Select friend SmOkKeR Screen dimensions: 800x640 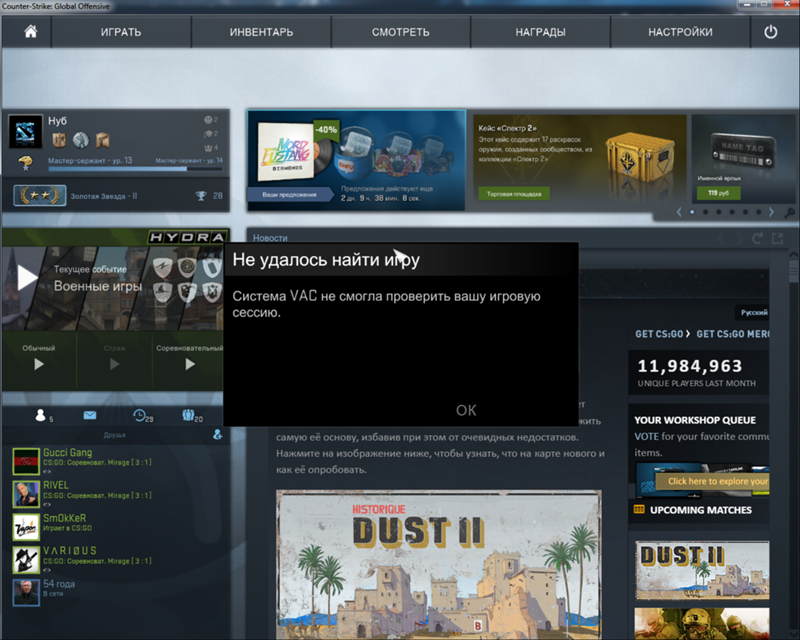point(117,526)
